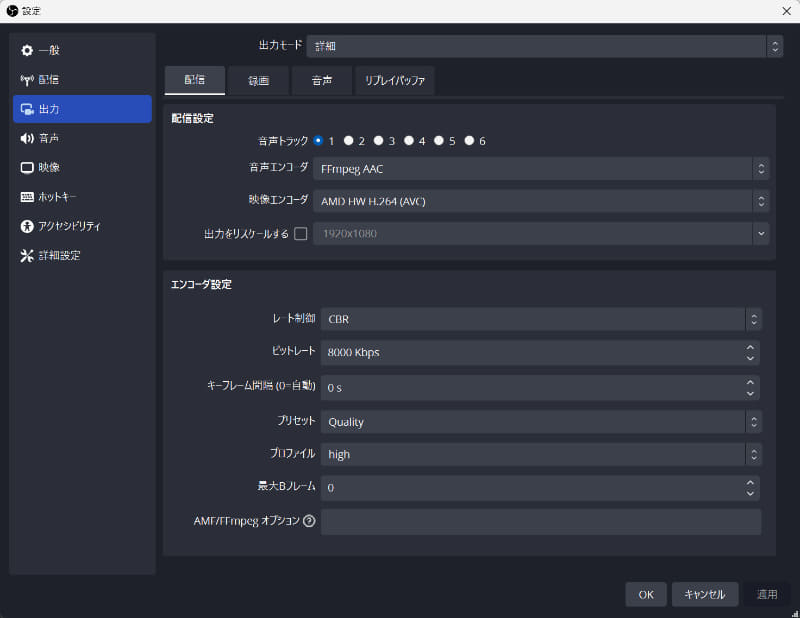The height and width of the screenshot is (618, 800).
Task: Click the AMF/FFmpeg オプション help icon
Action: 309,521
